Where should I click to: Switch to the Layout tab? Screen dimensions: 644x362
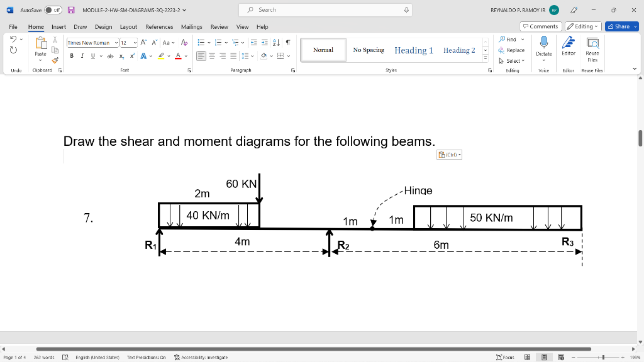128,26
